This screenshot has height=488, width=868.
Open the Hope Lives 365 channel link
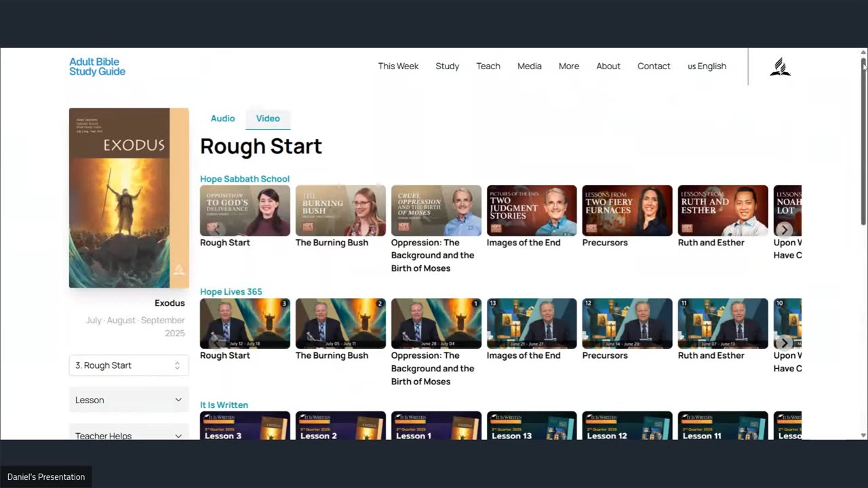pos(231,291)
